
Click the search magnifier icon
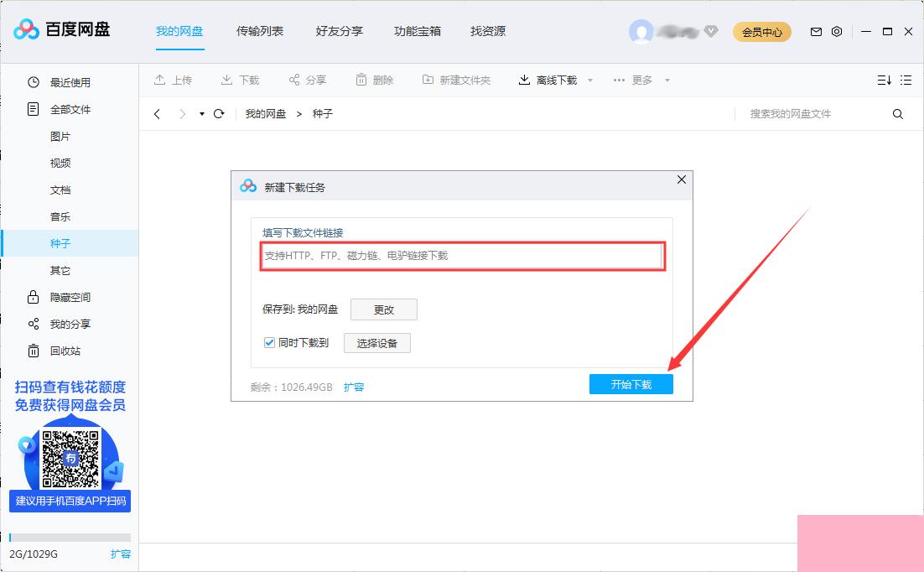pyautogui.click(x=897, y=114)
